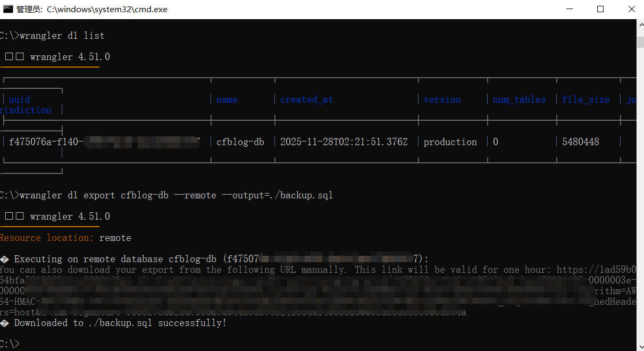Click the "file_size" column header
The image size is (644, 351).
[586, 99]
